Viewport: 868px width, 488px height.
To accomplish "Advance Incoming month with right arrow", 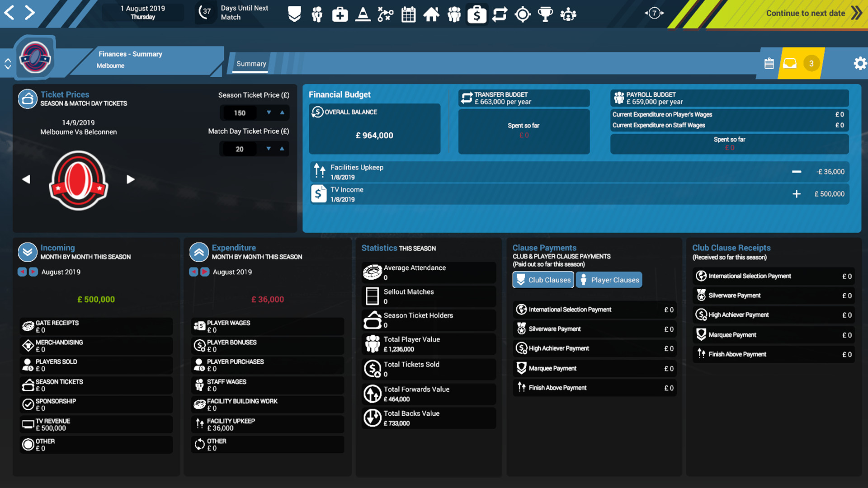I will 33,272.
